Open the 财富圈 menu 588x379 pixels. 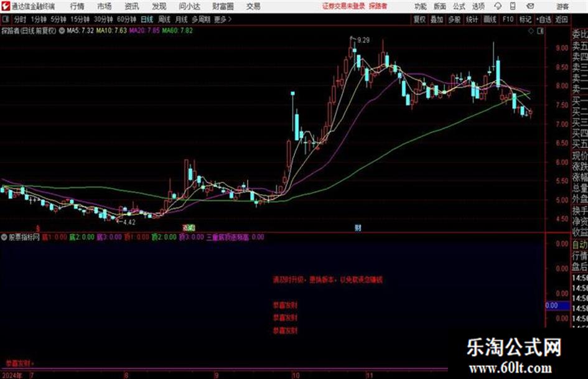click(x=223, y=6)
